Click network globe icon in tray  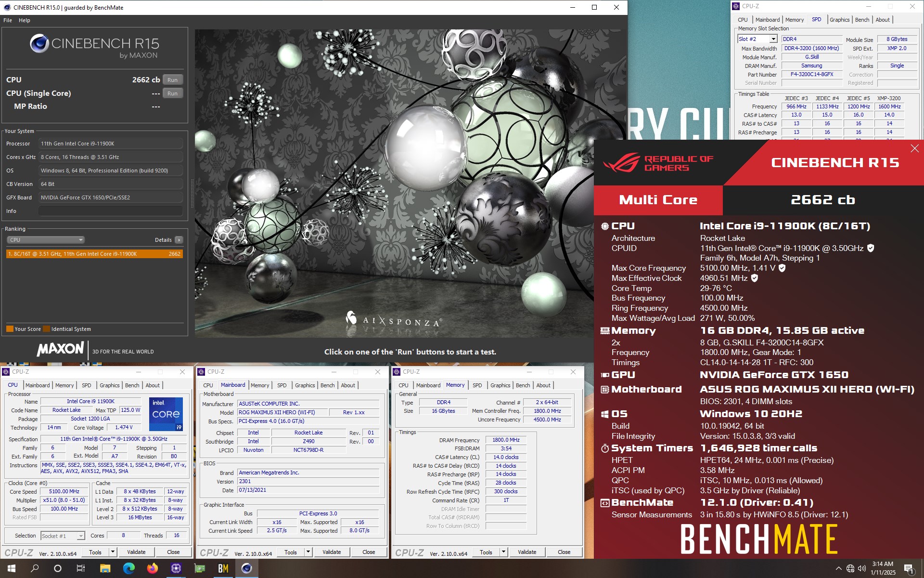coord(850,568)
